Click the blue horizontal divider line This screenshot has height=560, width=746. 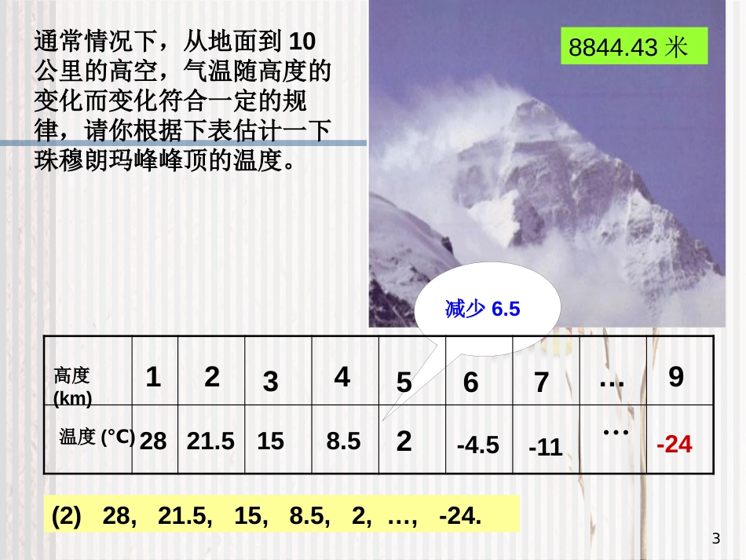pyautogui.click(x=184, y=144)
